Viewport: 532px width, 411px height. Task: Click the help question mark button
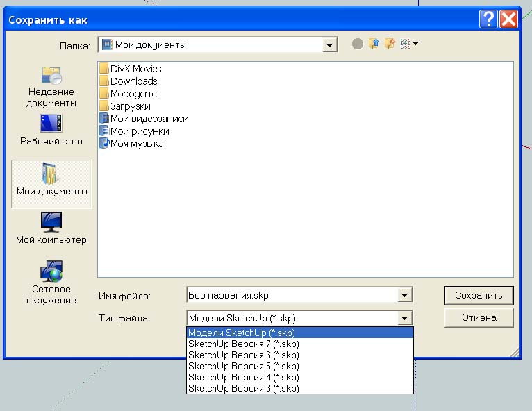coord(490,19)
